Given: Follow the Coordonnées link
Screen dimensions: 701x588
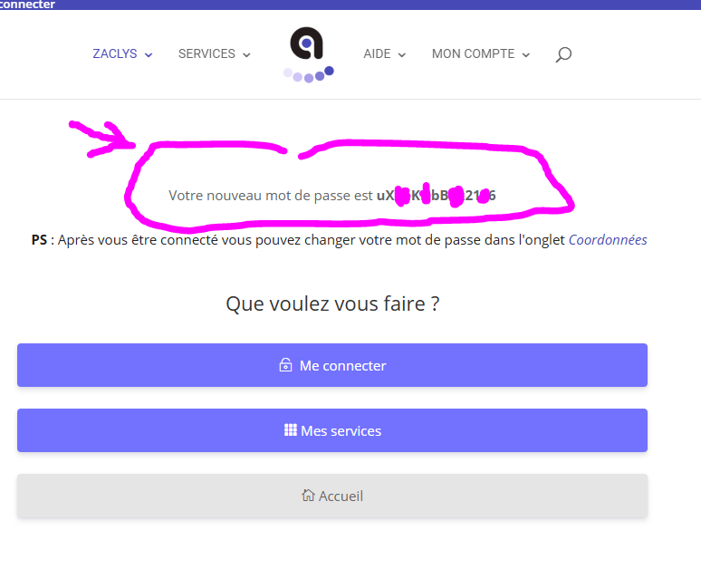Looking at the screenshot, I should (608, 240).
